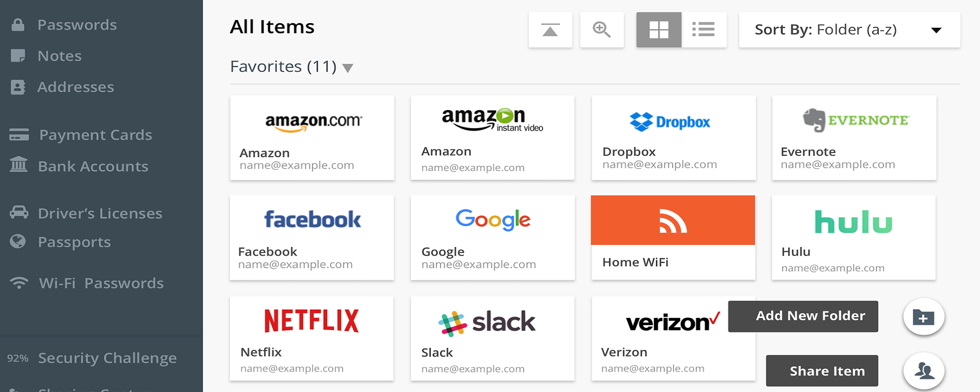Viewport: 980px width, 392px height.
Task: Click the Wi-Fi Passwords signal icon
Action: click(x=19, y=282)
